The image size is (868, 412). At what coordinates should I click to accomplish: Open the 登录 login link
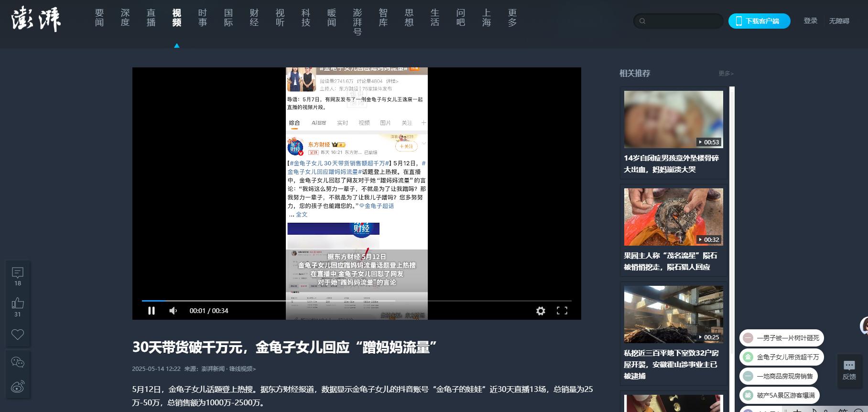pyautogui.click(x=810, y=21)
